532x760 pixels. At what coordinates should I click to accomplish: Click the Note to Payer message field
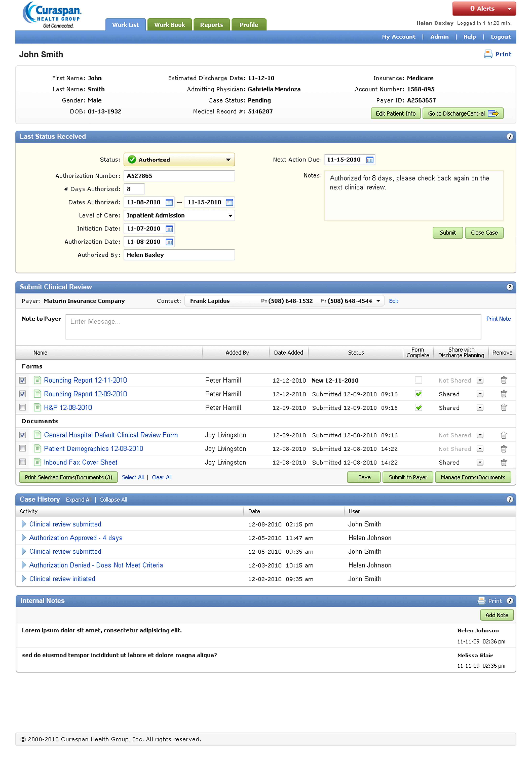click(x=273, y=327)
